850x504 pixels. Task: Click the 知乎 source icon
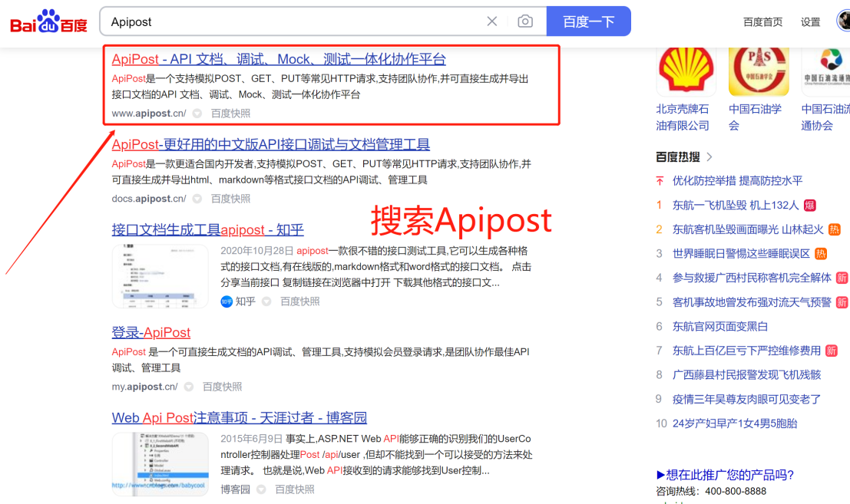227,301
